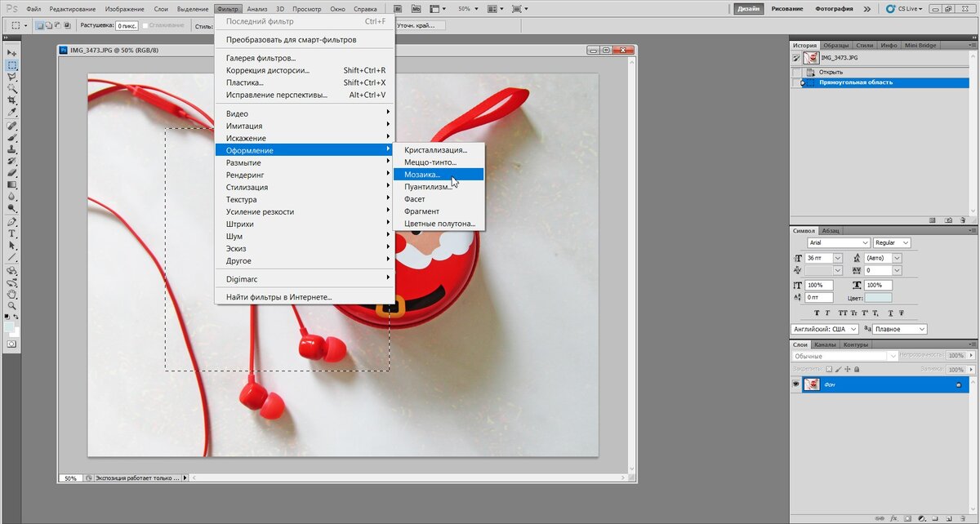980x524 pixels.
Task: Select the Blur tool
Action: point(12,196)
